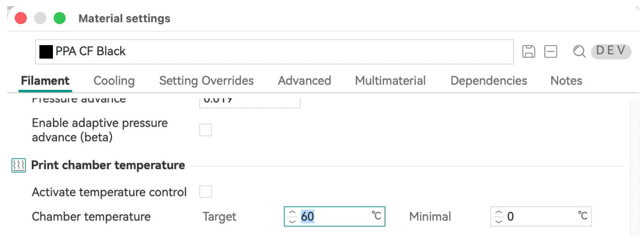Open the search settings magnifier icon

pos(579,51)
